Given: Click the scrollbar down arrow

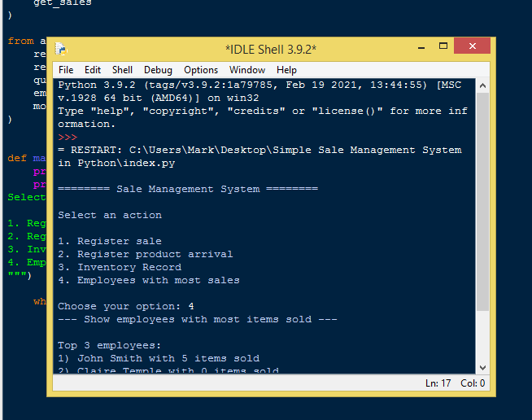Looking at the screenshot, I should tap(482, 367).
